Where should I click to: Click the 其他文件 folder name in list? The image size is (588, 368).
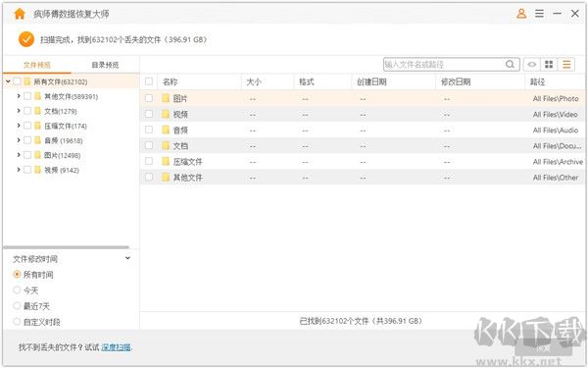187,178
